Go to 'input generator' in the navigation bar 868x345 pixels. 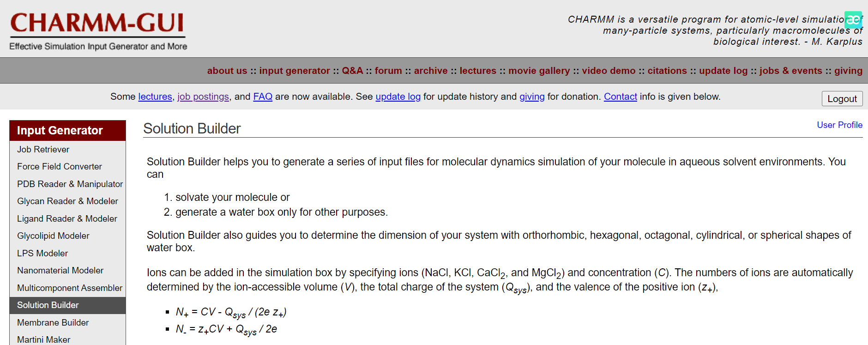coord(294,71)
